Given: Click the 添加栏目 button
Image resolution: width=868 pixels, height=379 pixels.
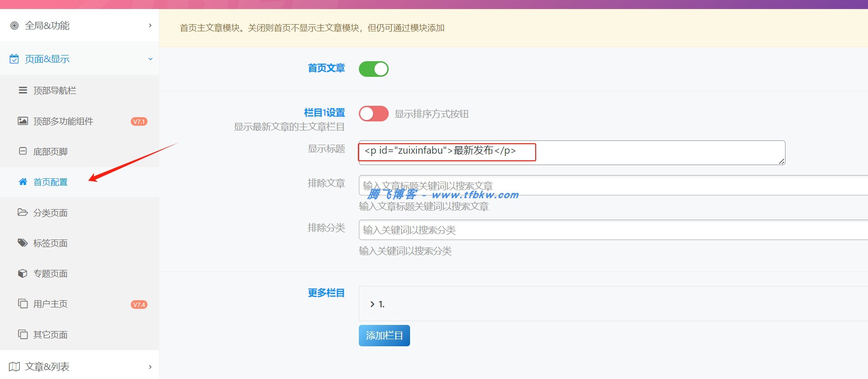Looking at the screenshot, I should click(384, 335).
